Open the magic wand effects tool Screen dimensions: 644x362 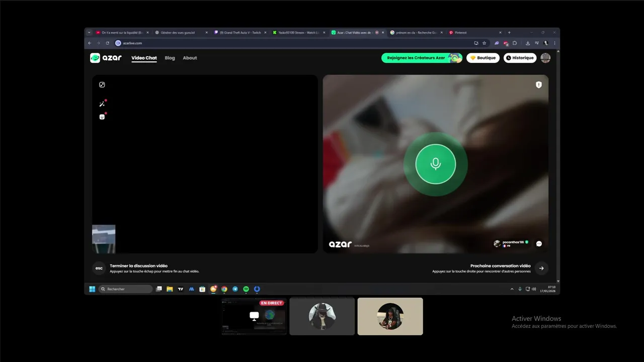102,104
